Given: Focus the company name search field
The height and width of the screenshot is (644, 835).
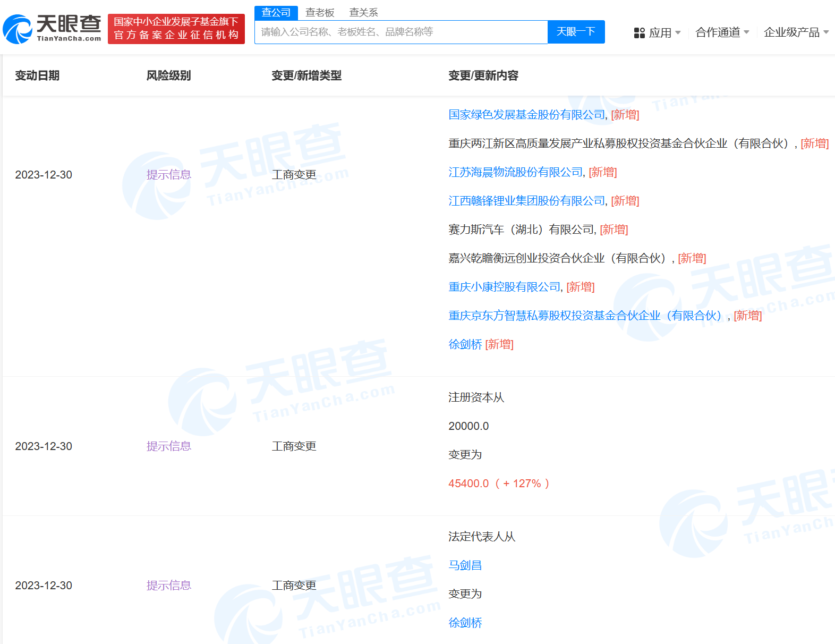Looking at the screenshot, I should click(401, 32).
